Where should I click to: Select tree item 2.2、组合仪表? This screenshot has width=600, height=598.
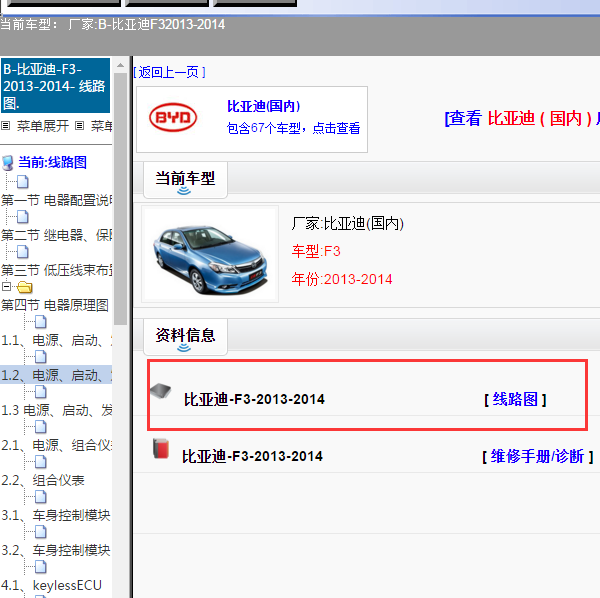click(x=43, y=480)
